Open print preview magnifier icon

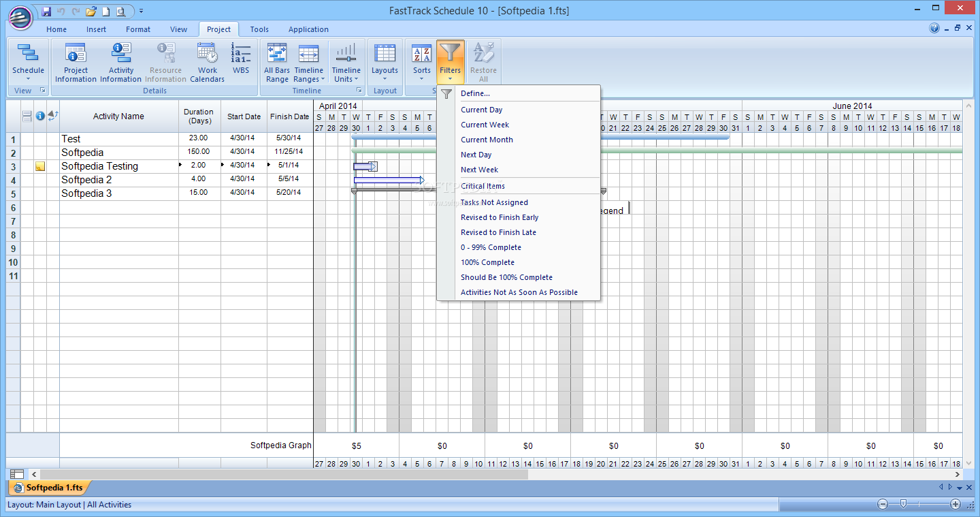tap(120, 11)
